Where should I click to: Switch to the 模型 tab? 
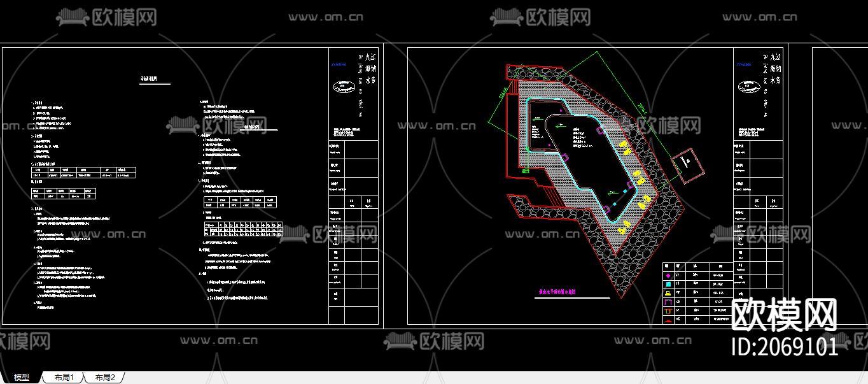(x=22, y=378)
